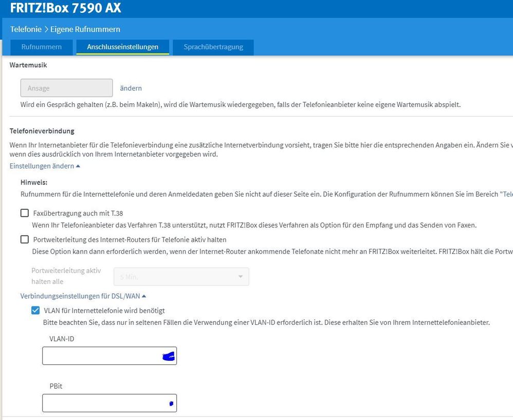Switch to the Sprachübertragung tab

point(213,47)
